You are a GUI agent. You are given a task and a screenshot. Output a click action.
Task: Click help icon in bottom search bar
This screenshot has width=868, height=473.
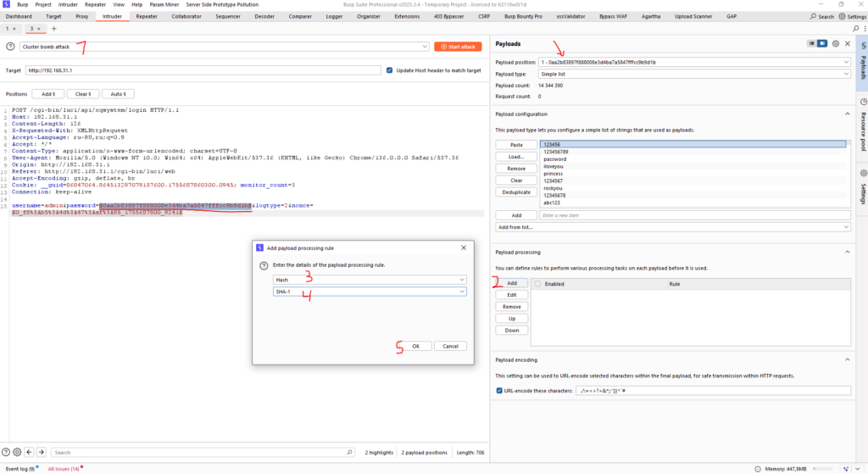click(6, 452)
